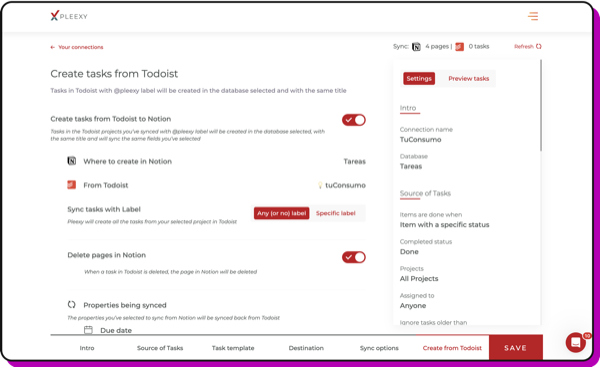
Task: Click the Your connections link
Action: pyautogui.click(x=81, y=47)
